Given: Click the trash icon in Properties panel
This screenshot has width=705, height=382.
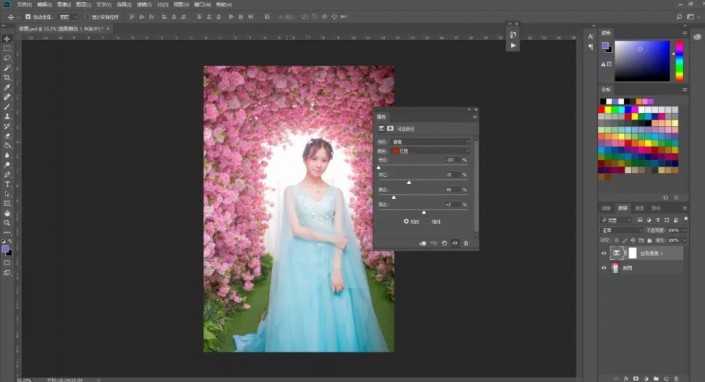Looking at the screenshot, I should (466, 243).
